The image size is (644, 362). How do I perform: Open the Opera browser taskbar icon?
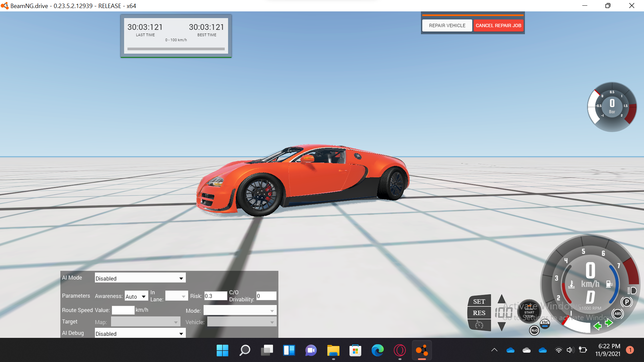(400, 350)
